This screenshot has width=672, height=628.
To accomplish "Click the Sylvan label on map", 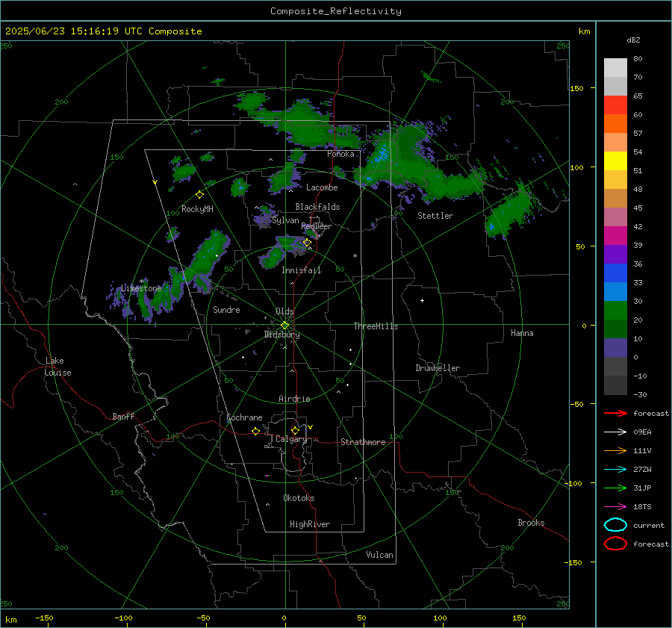I will 285,220.
